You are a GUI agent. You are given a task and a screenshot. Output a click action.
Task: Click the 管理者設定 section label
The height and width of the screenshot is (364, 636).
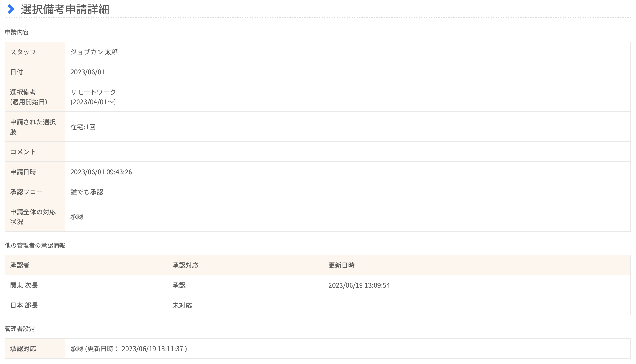pos(20,329)
